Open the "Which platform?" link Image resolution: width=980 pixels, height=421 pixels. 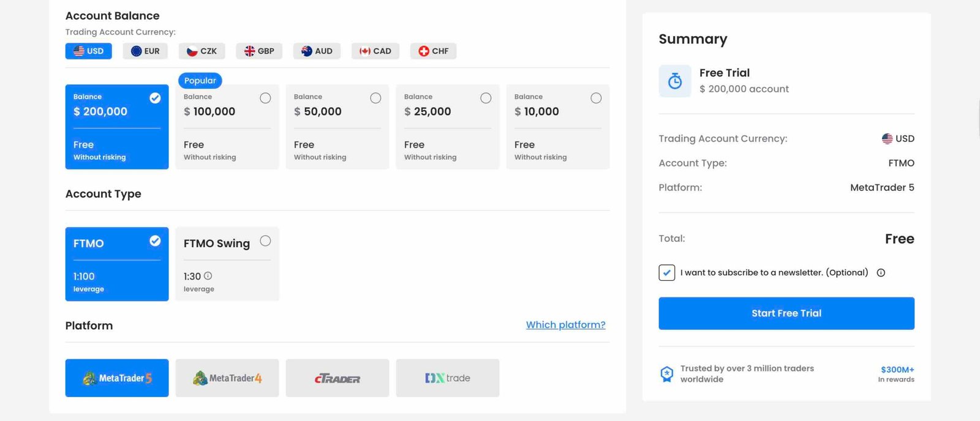tap(565, 325)
